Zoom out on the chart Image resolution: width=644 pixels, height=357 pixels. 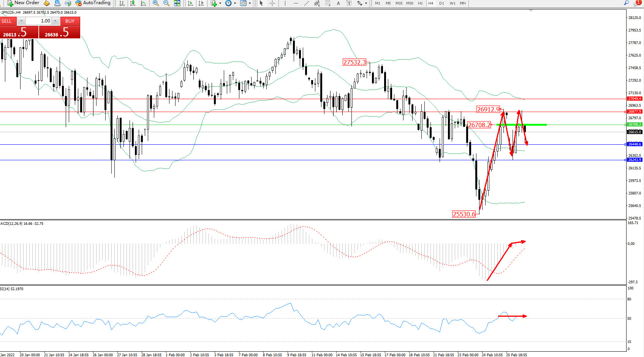[166, 3]
